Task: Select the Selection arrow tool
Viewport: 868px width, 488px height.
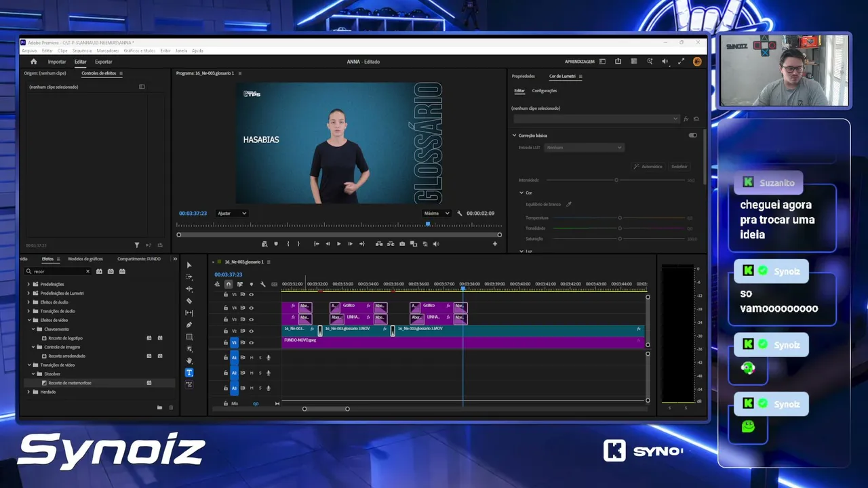Action: [x=189, y=265]
